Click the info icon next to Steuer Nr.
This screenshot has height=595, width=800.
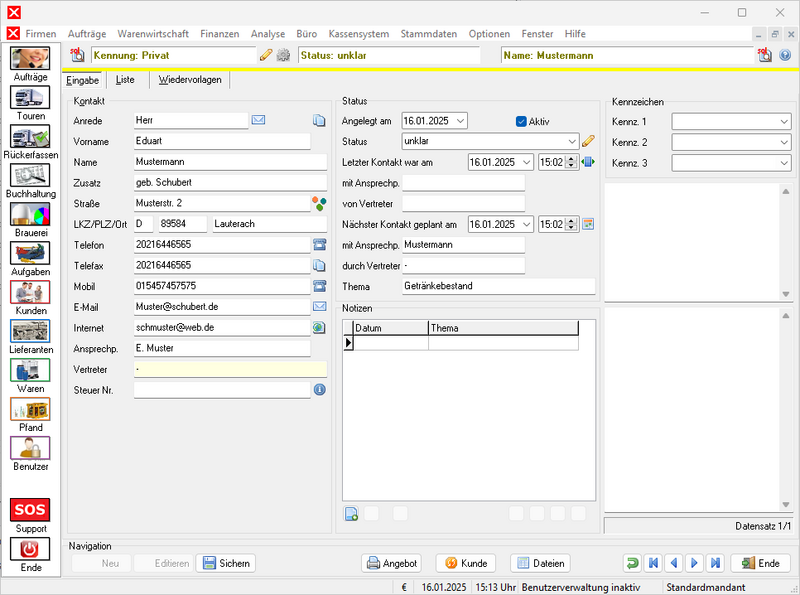pyautogui.click(x=319, y=390)
